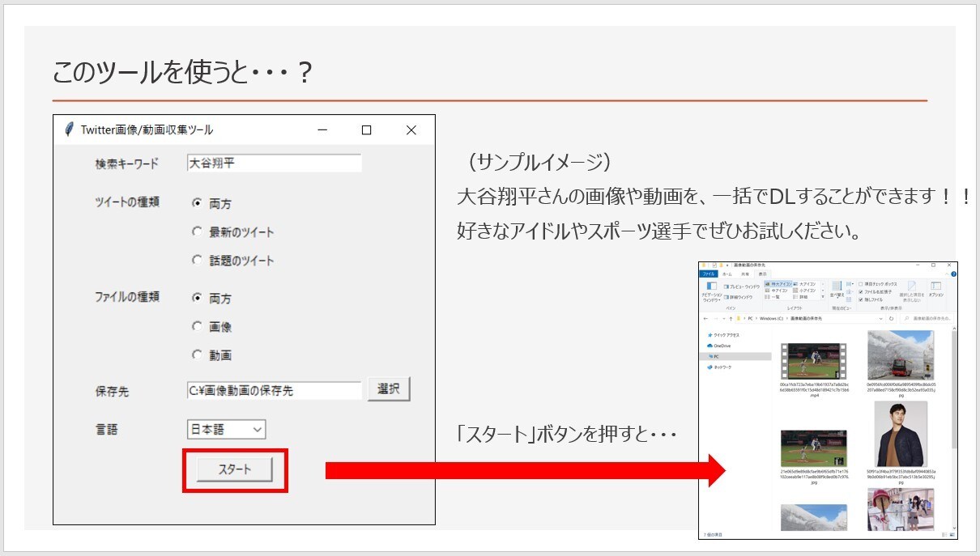Choose 詳細 layout in Explorer
Viewport: 980px width, 556px height.
[x=800, y=297]
